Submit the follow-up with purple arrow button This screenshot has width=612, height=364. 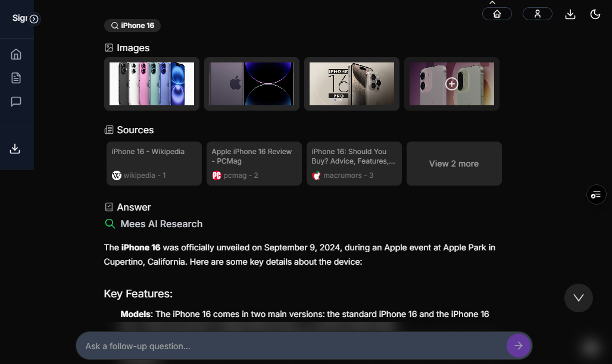pyautogui.click(x=519, y=346)
